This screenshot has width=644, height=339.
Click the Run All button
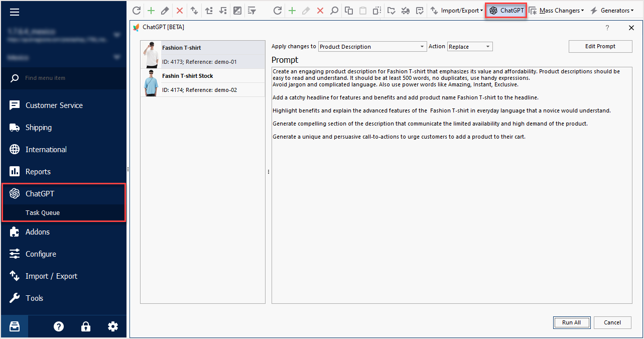point(572,322)
